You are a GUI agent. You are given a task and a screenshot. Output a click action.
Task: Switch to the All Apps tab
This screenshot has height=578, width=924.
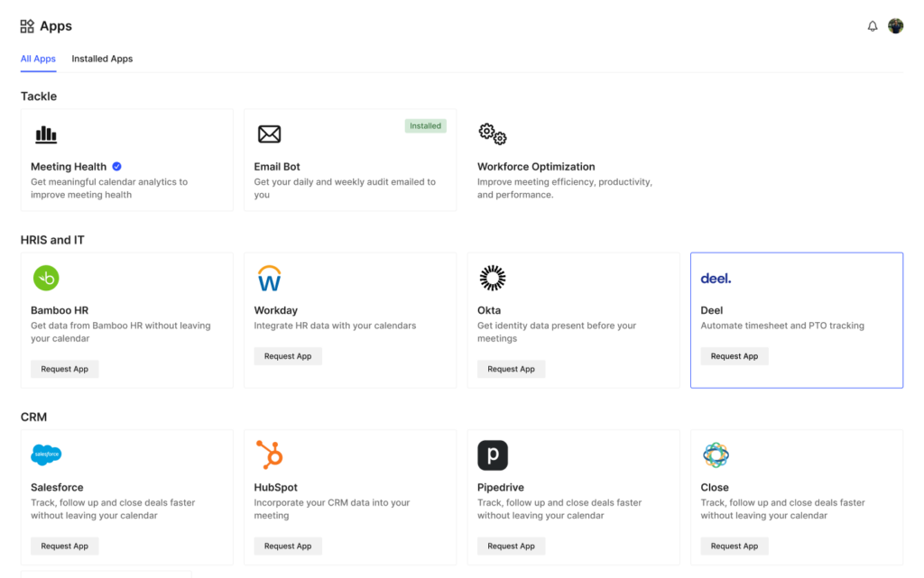pyautogui.click(x=38, y=59)
